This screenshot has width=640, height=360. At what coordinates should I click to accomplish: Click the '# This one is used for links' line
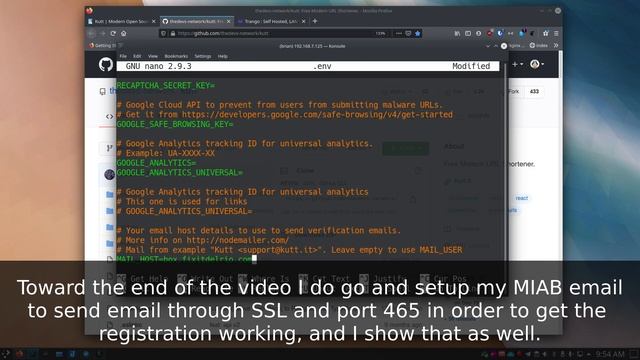(182, 201)
